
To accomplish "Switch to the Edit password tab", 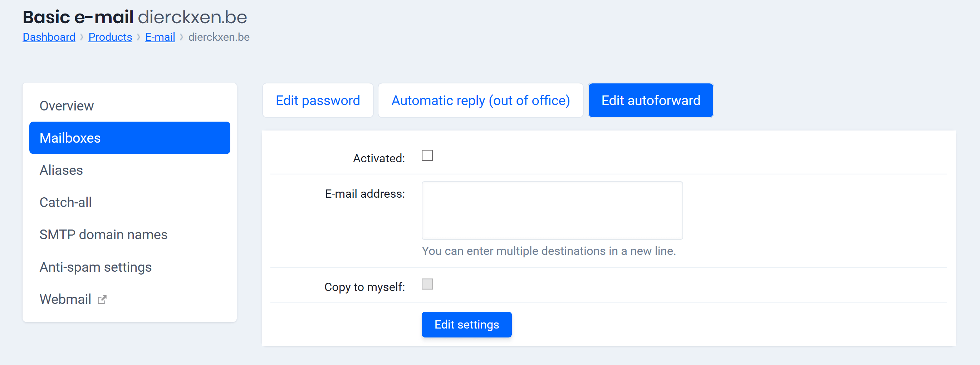I will (318, 100).
